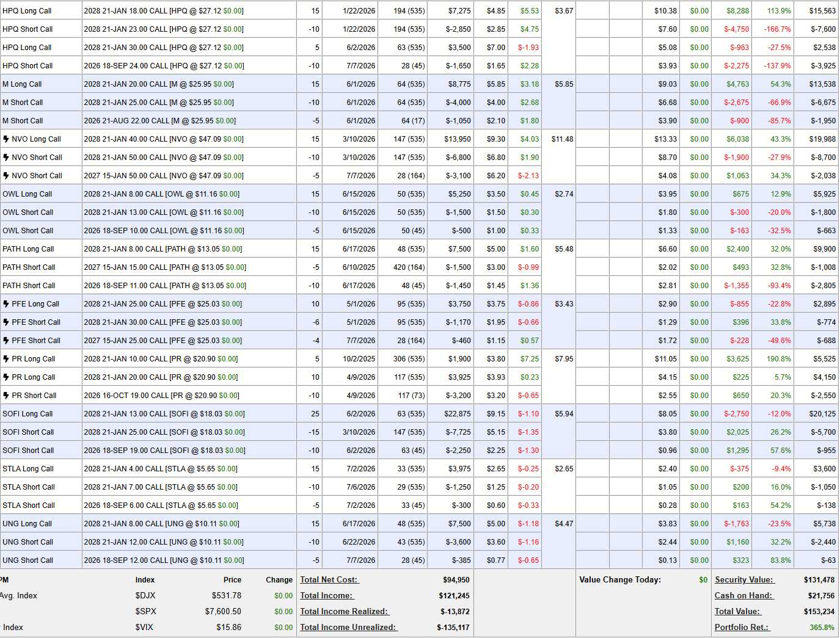Click the 6/10/2025 date in PATH Short Call row
The image size is (840, 638).
click(x=359, y=267)
